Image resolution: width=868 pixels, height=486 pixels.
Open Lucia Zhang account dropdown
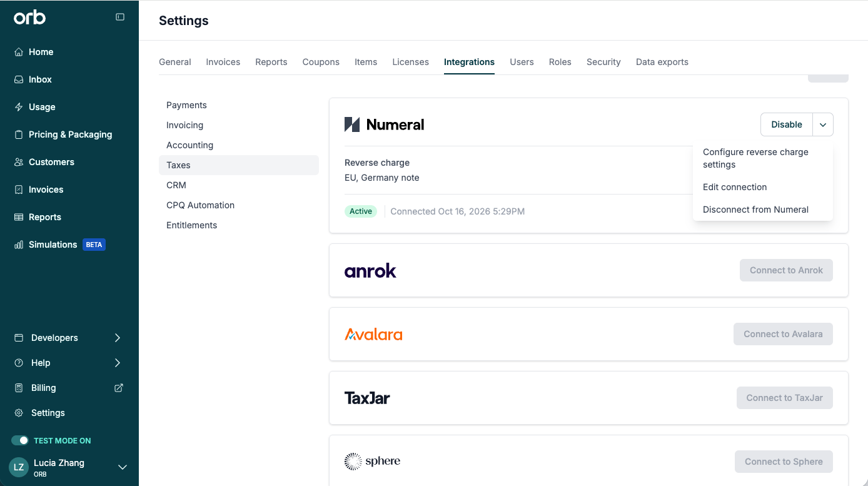[123, 467]
